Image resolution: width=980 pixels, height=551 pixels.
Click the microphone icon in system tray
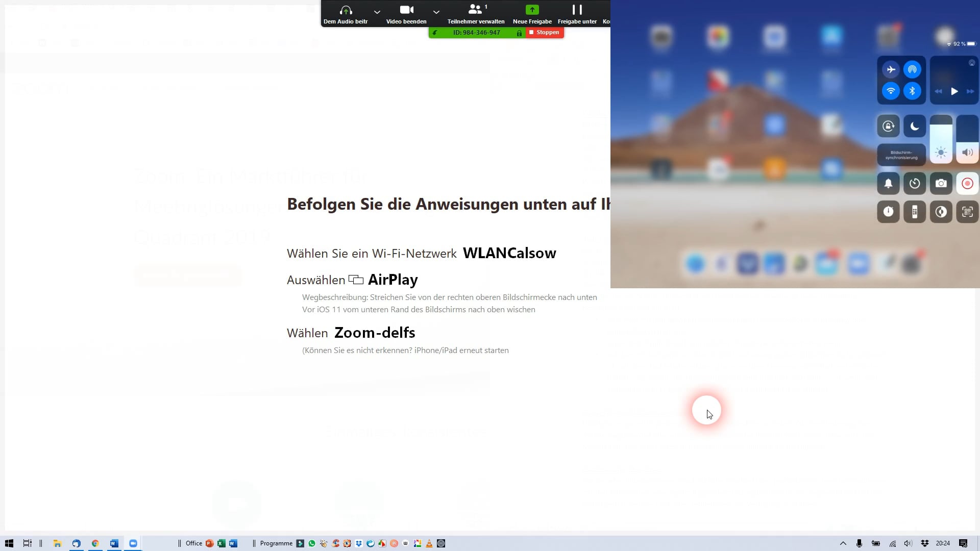point(859,543)
